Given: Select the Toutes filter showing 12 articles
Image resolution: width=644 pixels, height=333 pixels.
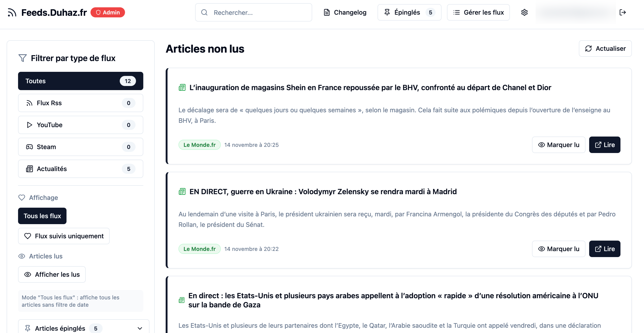Looking at the screenshot, I should click(80, 81).
